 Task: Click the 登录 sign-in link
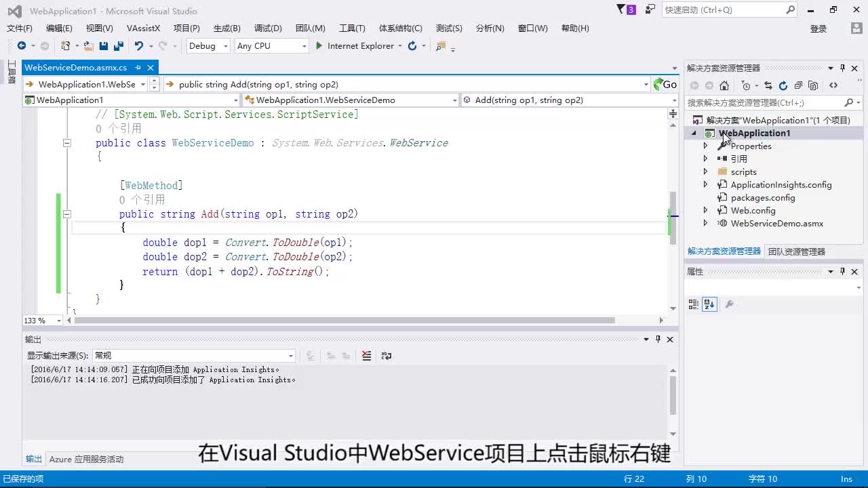pos(818,28)
